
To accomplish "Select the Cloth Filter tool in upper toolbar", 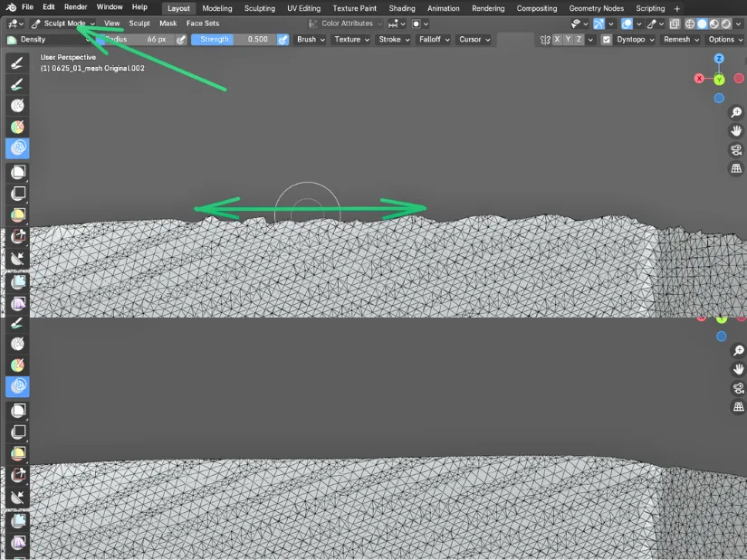I will coord(17,303).
